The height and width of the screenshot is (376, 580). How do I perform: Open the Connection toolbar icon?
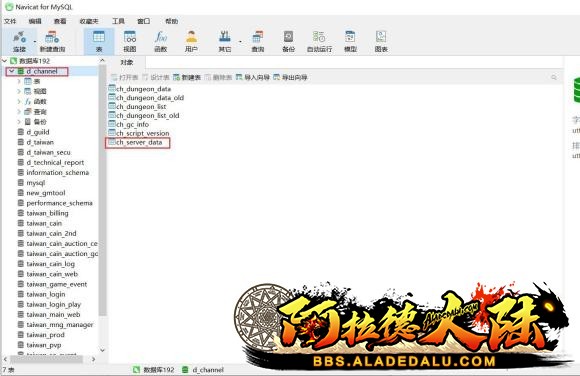[19, 41]
